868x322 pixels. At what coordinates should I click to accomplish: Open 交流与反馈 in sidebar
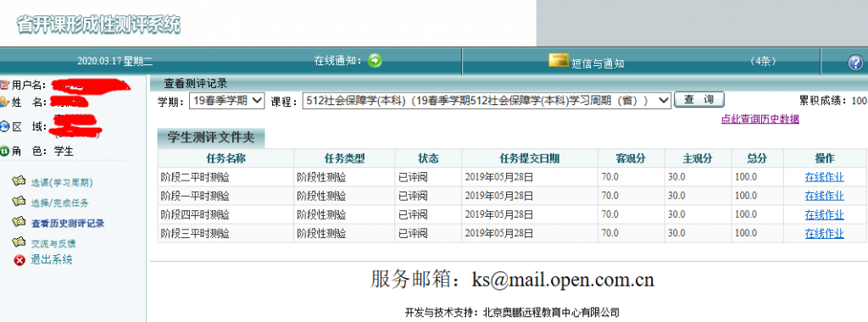pos(53,243)
